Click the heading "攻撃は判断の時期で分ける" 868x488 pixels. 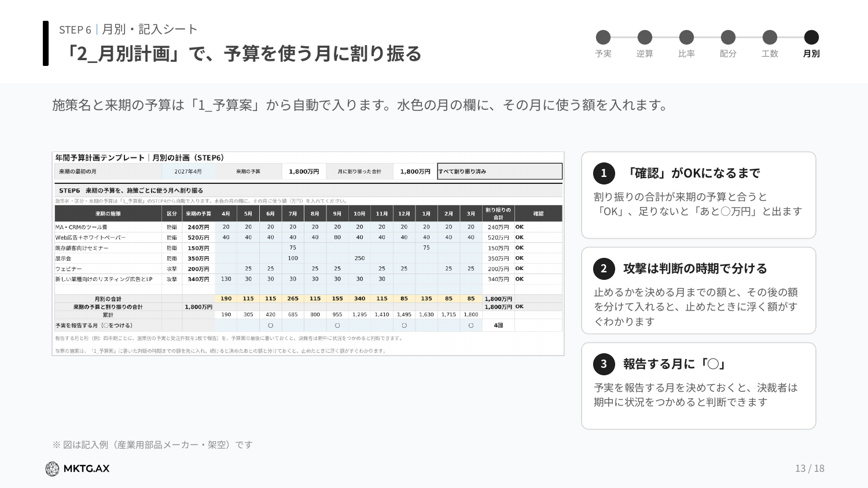point(695,269)
